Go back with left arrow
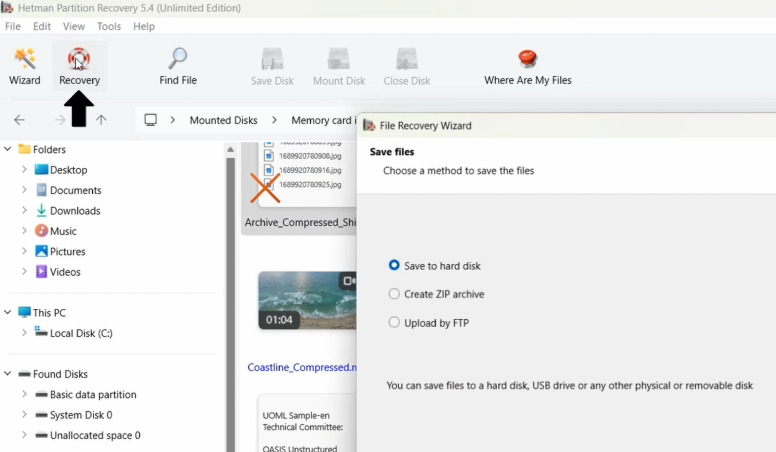The image size is (776, 452). pyautogui.click(x=19, y=120)
